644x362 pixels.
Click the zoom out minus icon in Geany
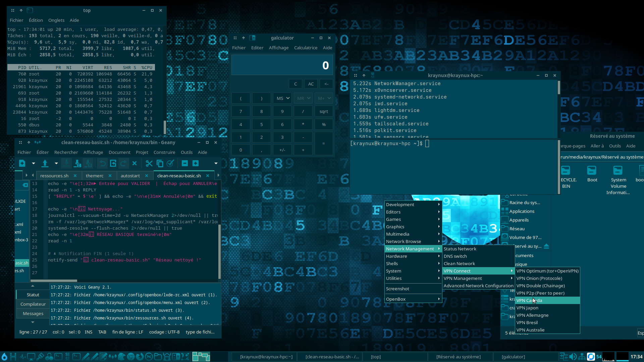[185, 163]
